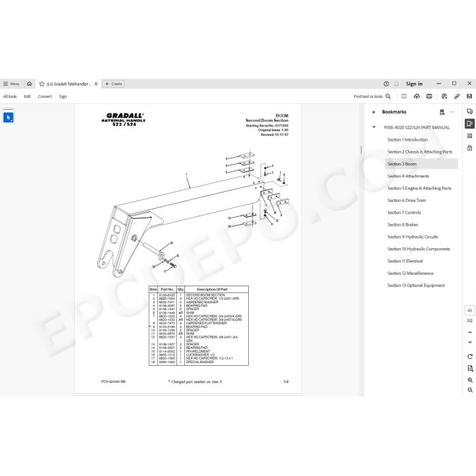The height and width of the screenshot is (476, 476).
Task: Open the Sign tool
Action: tap(63, 97)
